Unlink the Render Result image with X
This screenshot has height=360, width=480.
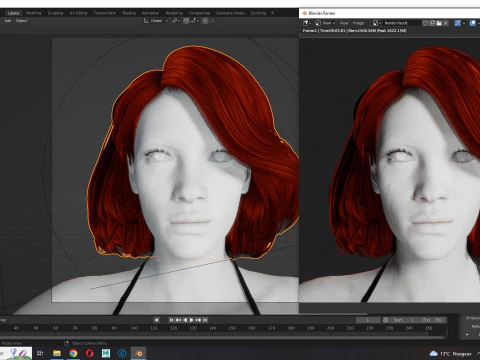[446, 23]
